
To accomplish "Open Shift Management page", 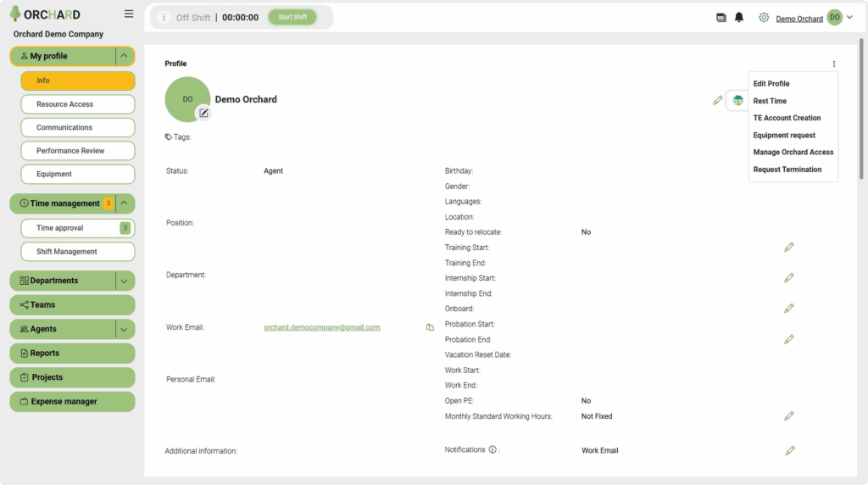I will click(77, 251).
